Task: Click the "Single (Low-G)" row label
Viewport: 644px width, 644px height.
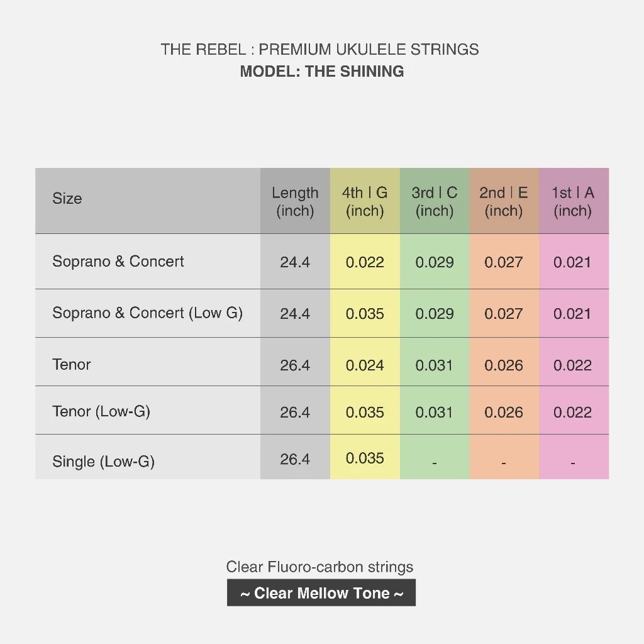Action: tap(103, 462)
